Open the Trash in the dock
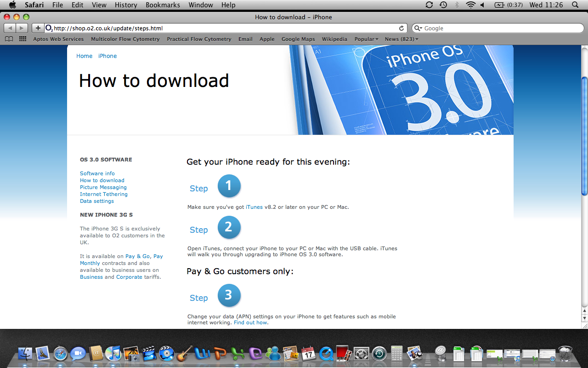 (x=565, y=354)
